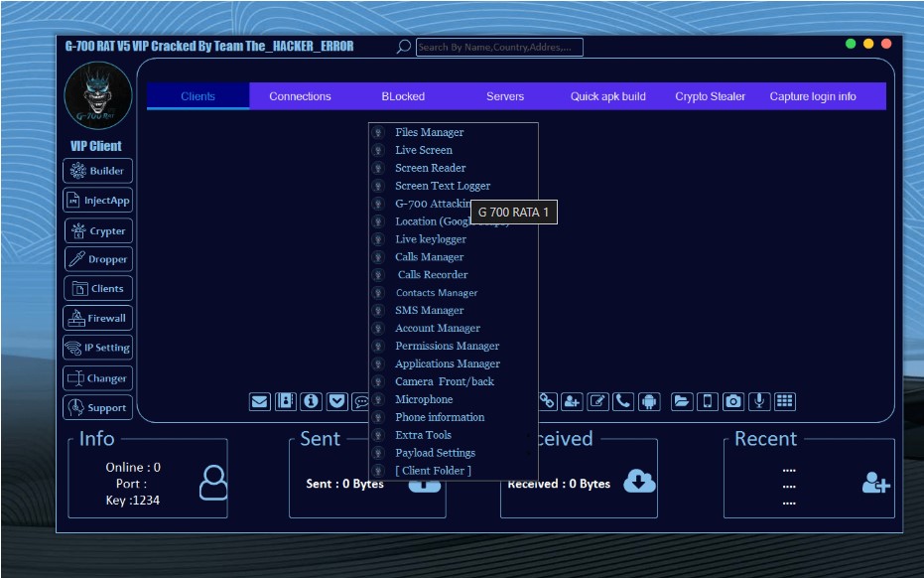The image size is (924, 578).
Task: Click the chain link icon in bottom toolbar
Action: [x=548, y=401]
